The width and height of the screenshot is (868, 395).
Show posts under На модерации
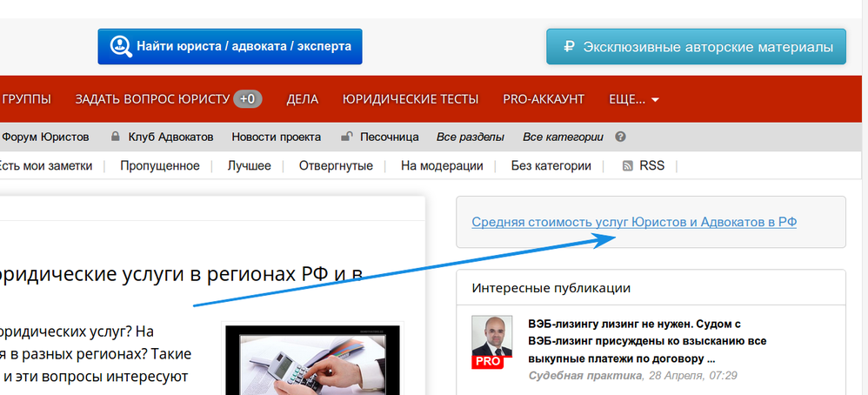pyautogui.click(x=442, y=166)
